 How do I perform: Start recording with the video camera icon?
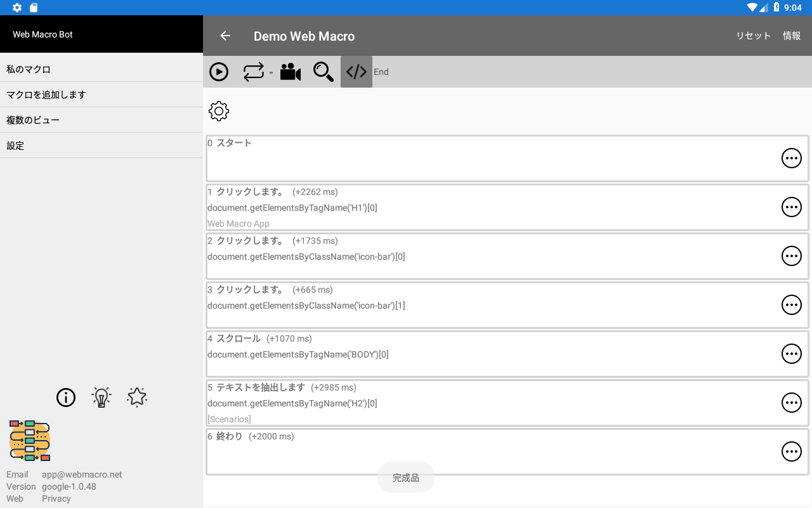tap(291, 72)
